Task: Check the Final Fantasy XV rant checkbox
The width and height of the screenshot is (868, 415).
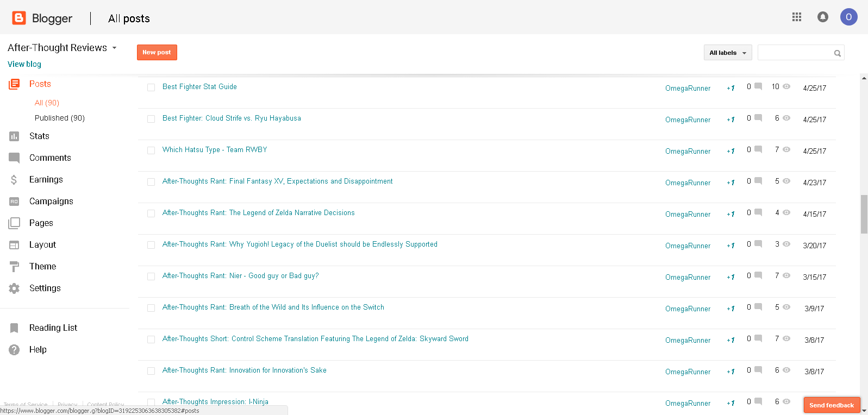Action: click(x=151, y=182)
